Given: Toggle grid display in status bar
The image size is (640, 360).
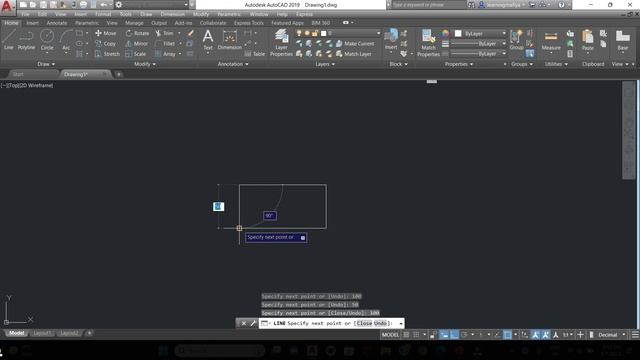Looking at the screenshot, I should pos(406,335).
